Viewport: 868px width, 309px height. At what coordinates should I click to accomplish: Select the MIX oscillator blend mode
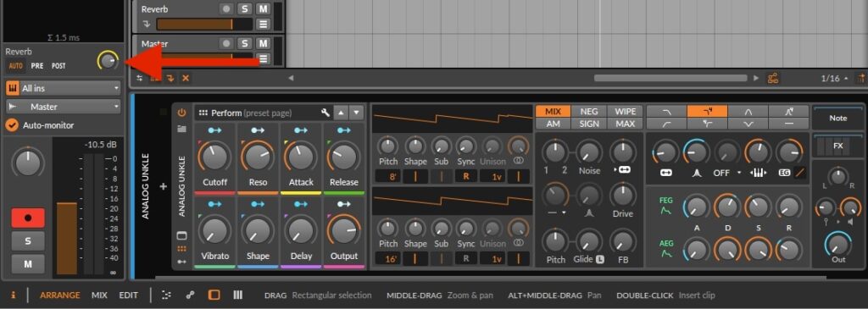click(553, 112)
